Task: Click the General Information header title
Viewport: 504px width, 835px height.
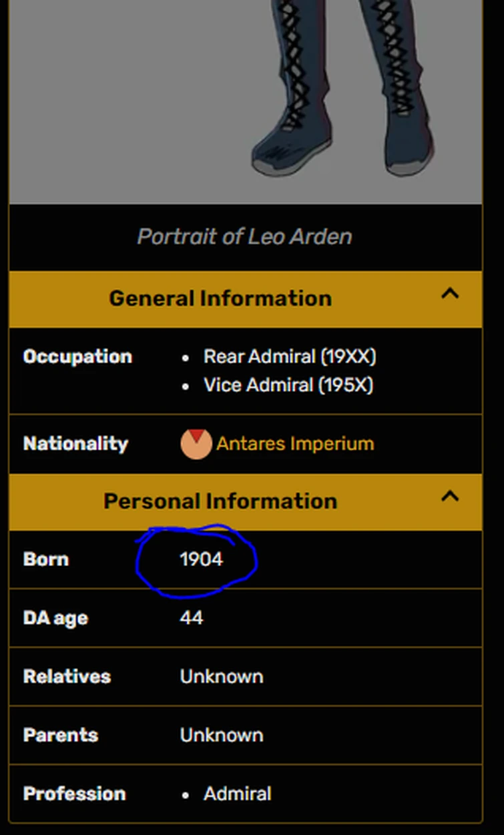Action: [220, 298]
